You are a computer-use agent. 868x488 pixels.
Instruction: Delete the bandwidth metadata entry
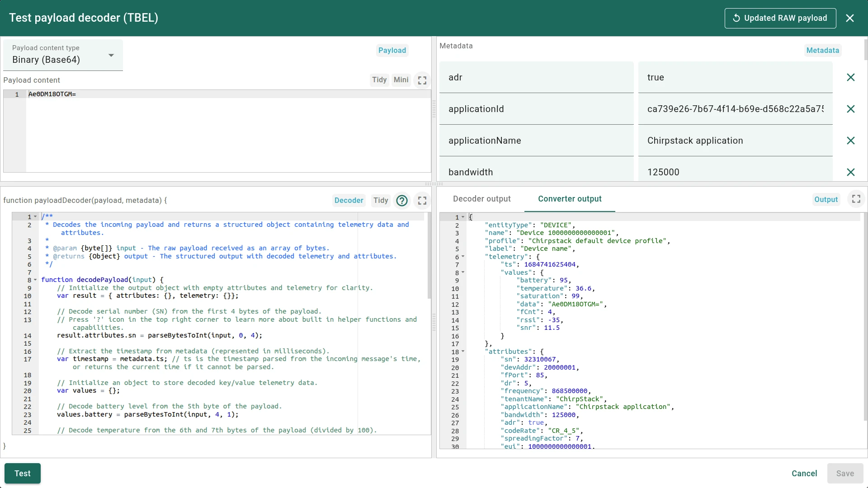click(x=851, y=172)
